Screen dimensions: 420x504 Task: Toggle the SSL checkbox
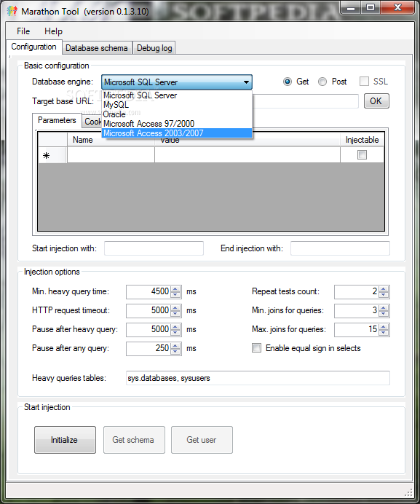coord(364,82)
